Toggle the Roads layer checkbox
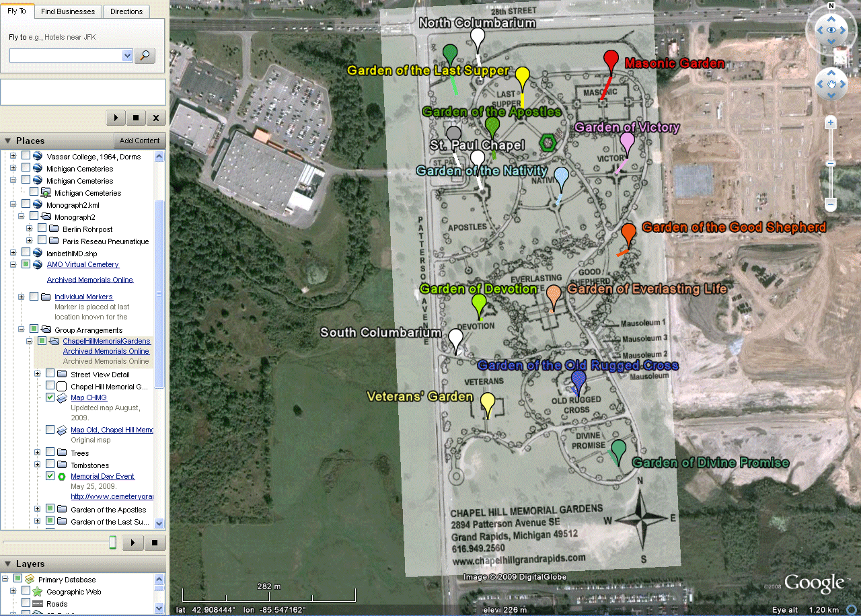This screenshot has width=861, height=616. [26, 603]
